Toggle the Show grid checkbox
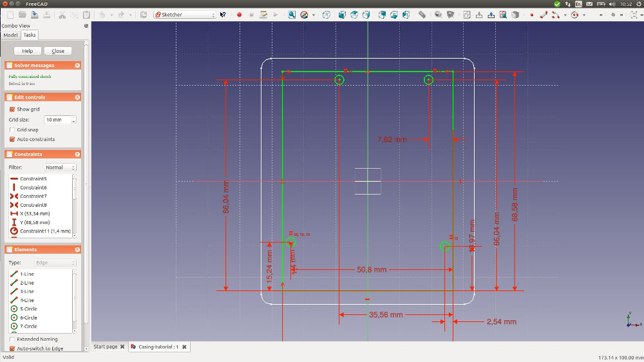The image size is (644, 362). click(12, 110)
